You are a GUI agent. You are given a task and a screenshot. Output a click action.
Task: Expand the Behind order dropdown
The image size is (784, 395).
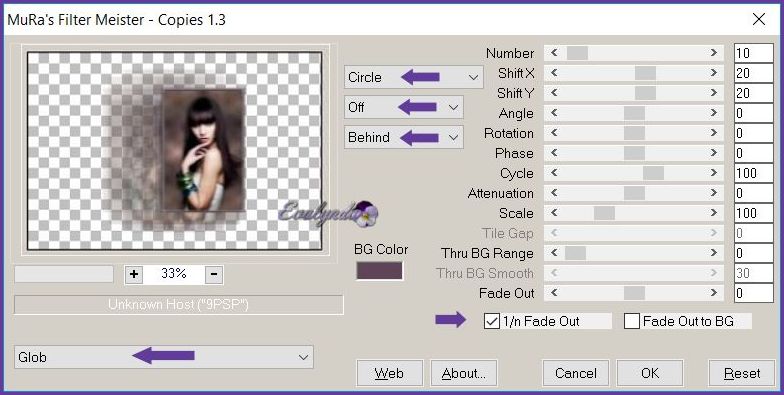(x=404, y=137)
